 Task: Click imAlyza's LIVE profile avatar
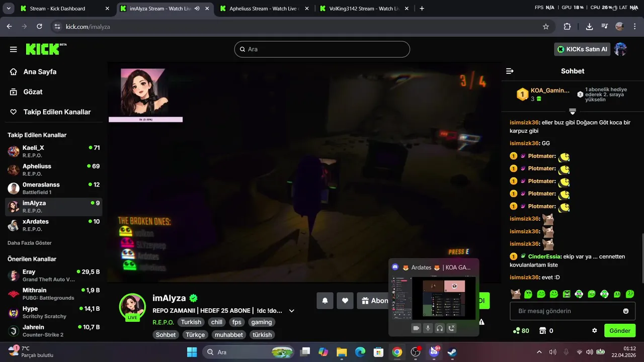click(132, 307)
